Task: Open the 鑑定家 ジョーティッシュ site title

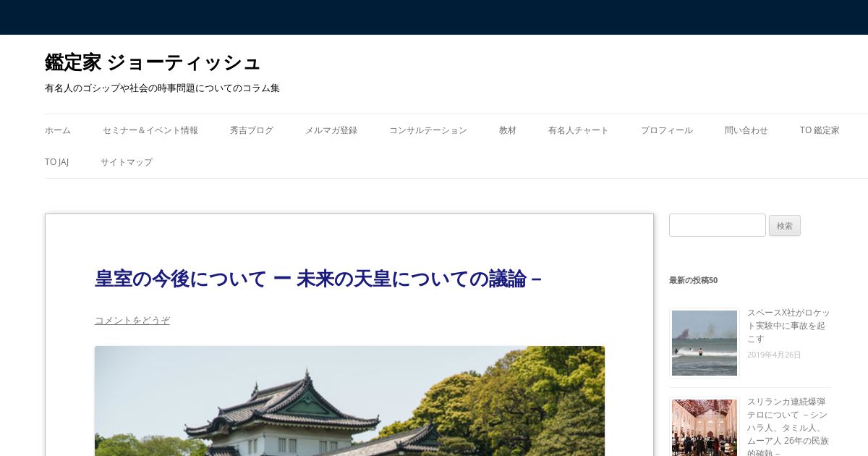Action: [152, 63]
